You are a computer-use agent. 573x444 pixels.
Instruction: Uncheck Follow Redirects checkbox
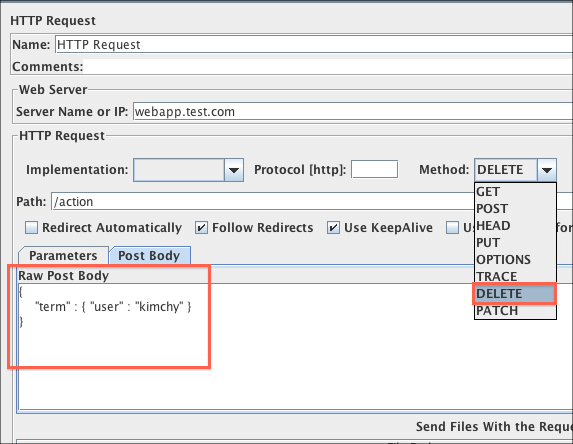click(201, 228)
